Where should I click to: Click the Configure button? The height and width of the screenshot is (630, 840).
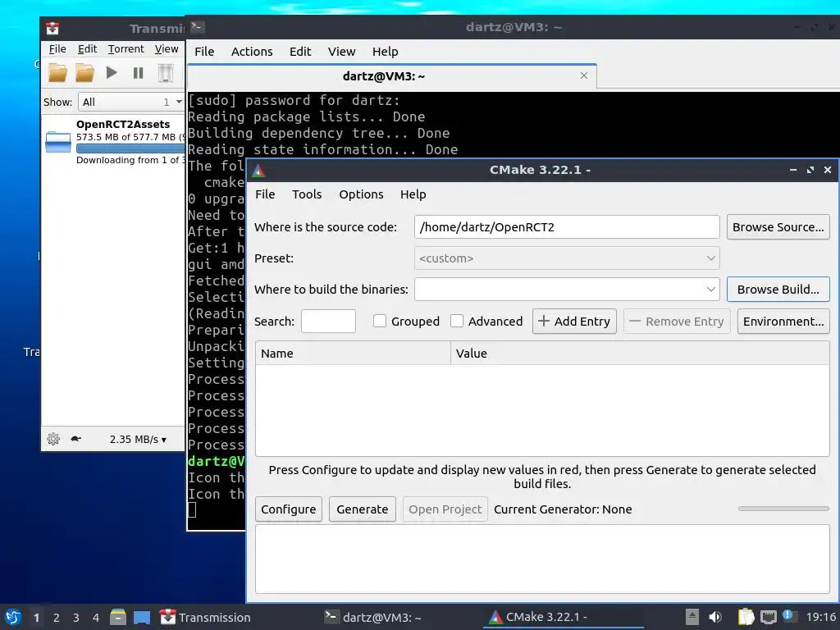click(288, 509)
